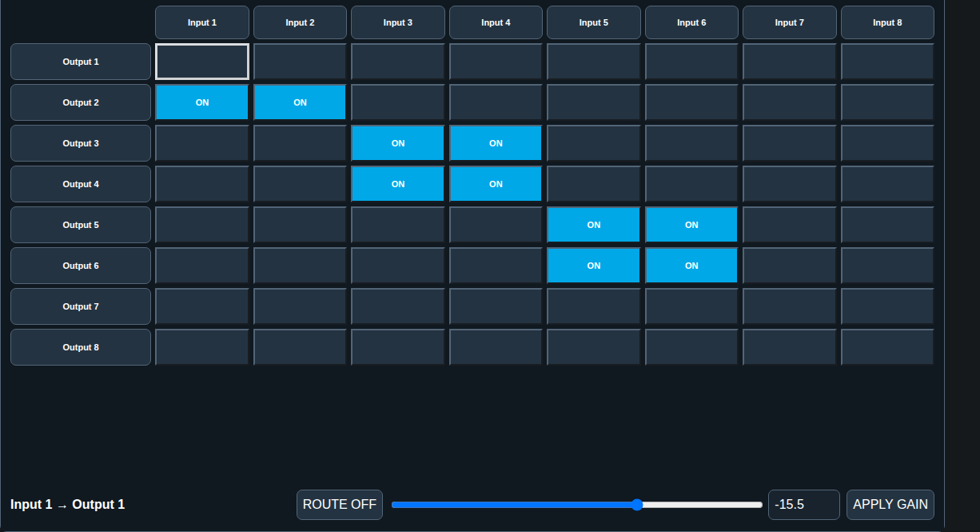Click the Output 2 row label
Viewport: 980px width, 532px height.
[x=81, y=102]
